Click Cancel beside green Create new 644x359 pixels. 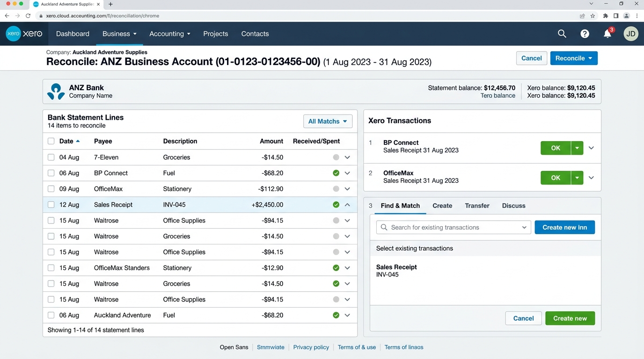click(523, 318)
